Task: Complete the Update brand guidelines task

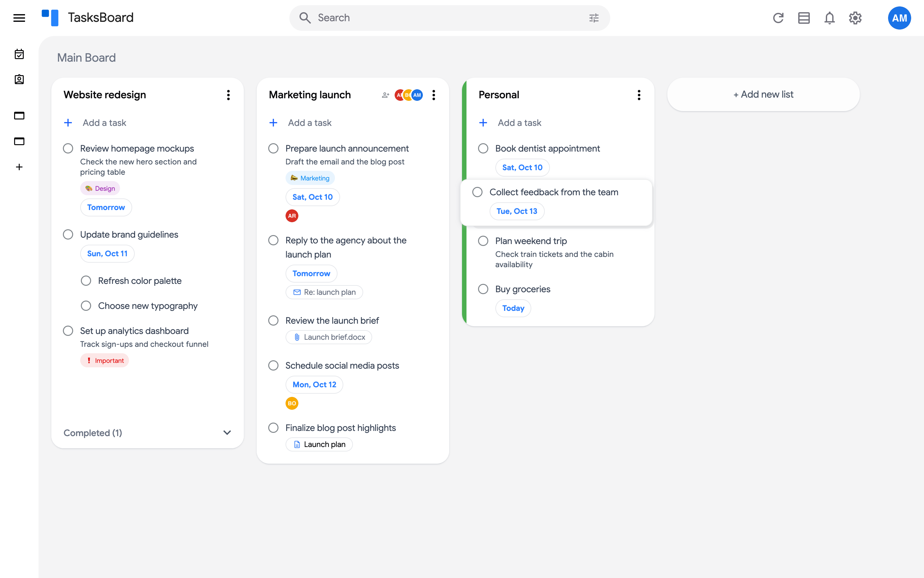Action: coord(68,234)
